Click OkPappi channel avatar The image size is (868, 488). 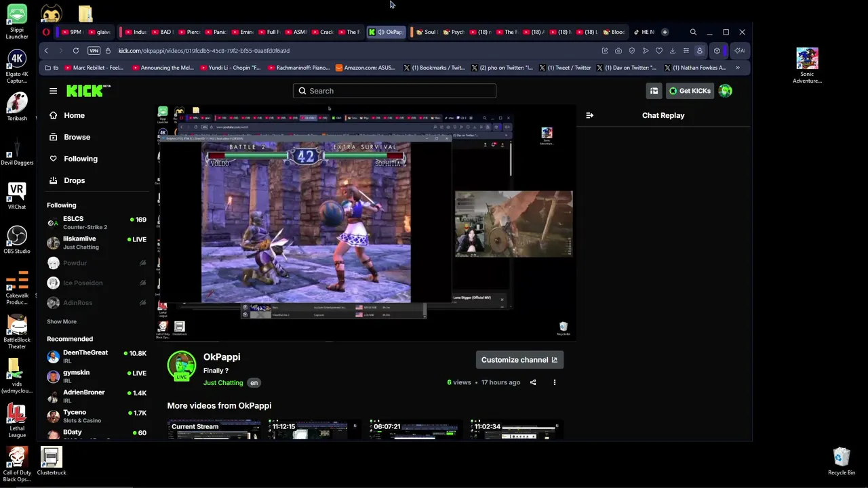click(x=182, y=366)
